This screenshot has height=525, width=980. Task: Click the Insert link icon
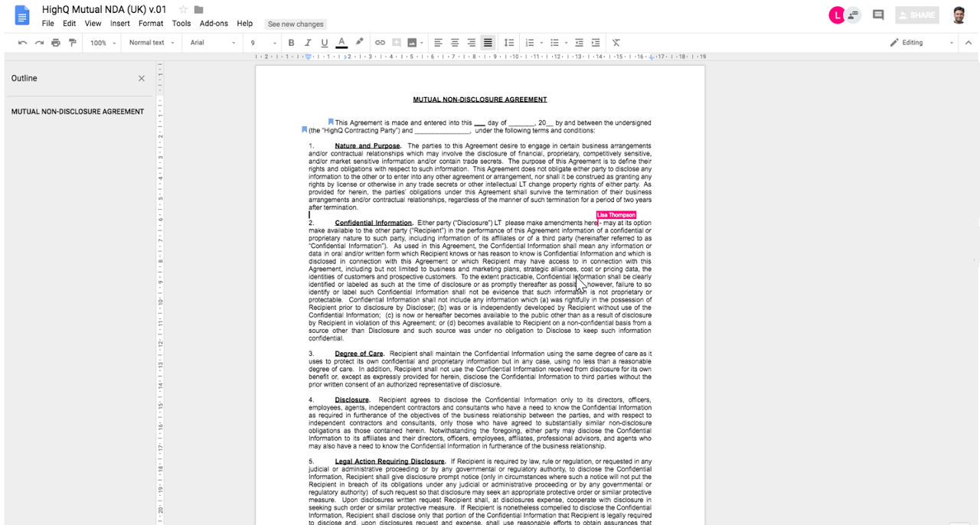coord(380,43)
